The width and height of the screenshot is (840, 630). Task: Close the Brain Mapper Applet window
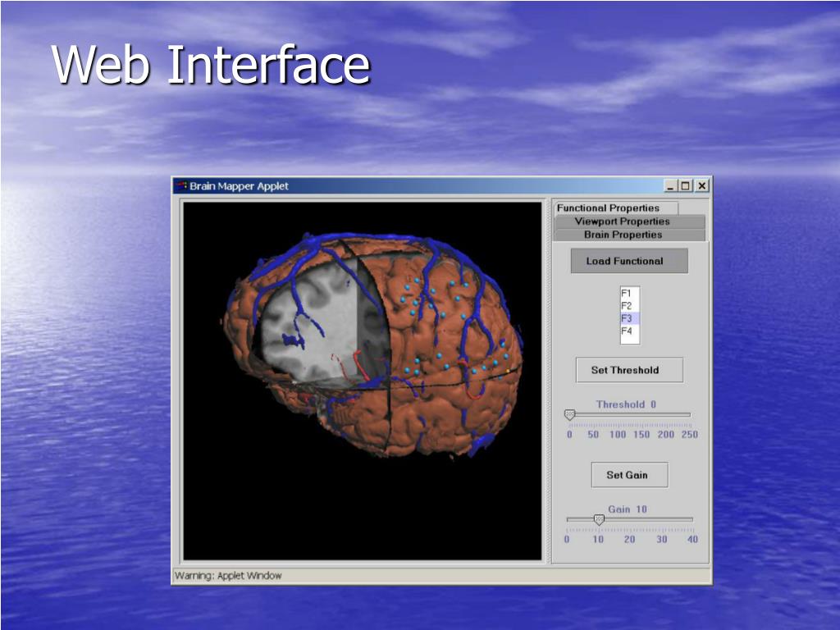pyautogui.click(x=702, y=186)
